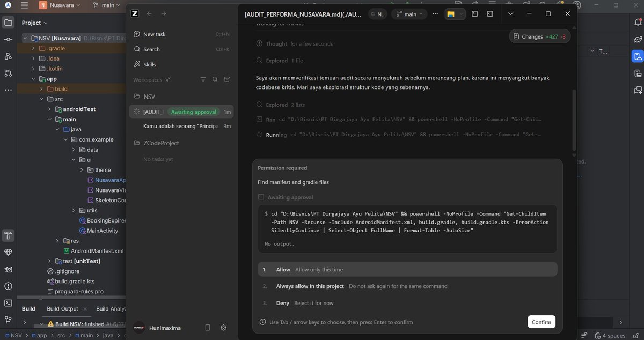This screenshot has width=644, height=340.
Task: Click Search in ZCode sidebar
Action: 181,49
